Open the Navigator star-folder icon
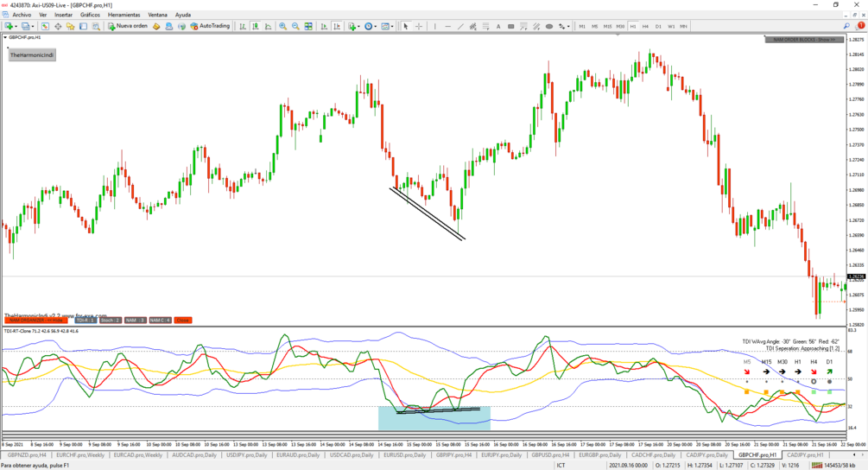 pos(70,26)
